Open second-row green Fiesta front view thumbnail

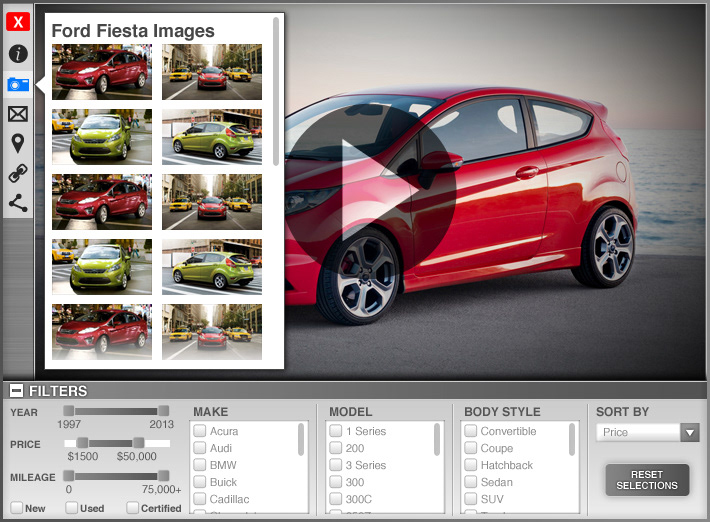pyautogui.click(x=102, y=137)
